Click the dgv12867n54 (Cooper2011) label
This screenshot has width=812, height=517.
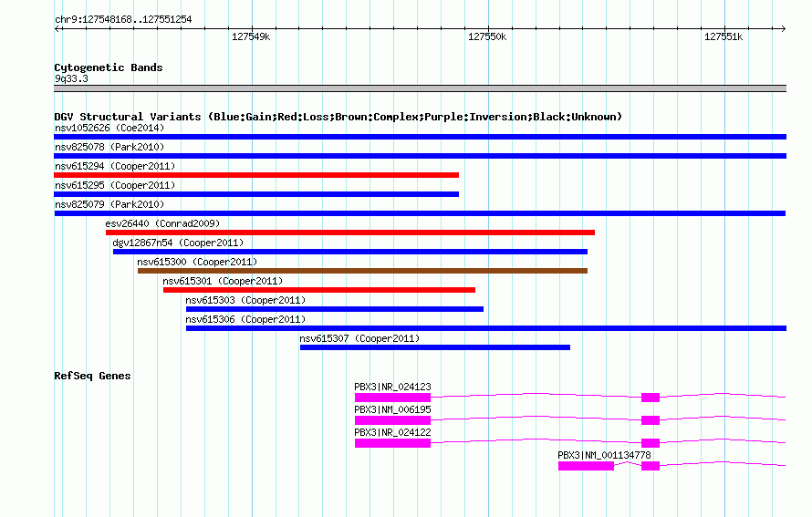178,243
